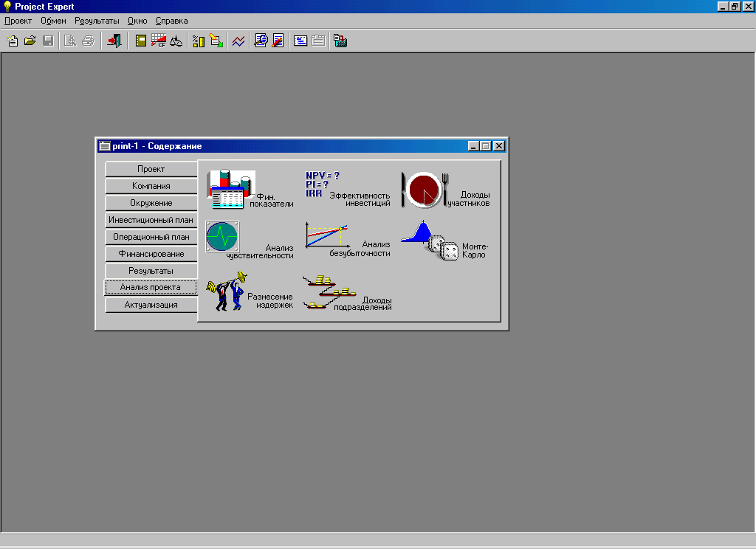Viewport: 756px width, 549px height.
Task: Maximize the print-1 Содержание window
Action: pyautogui.click(x=486, y=145)
